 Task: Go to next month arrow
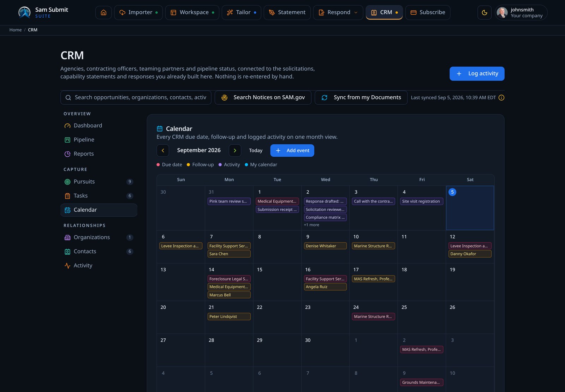(x=235, y=151)
